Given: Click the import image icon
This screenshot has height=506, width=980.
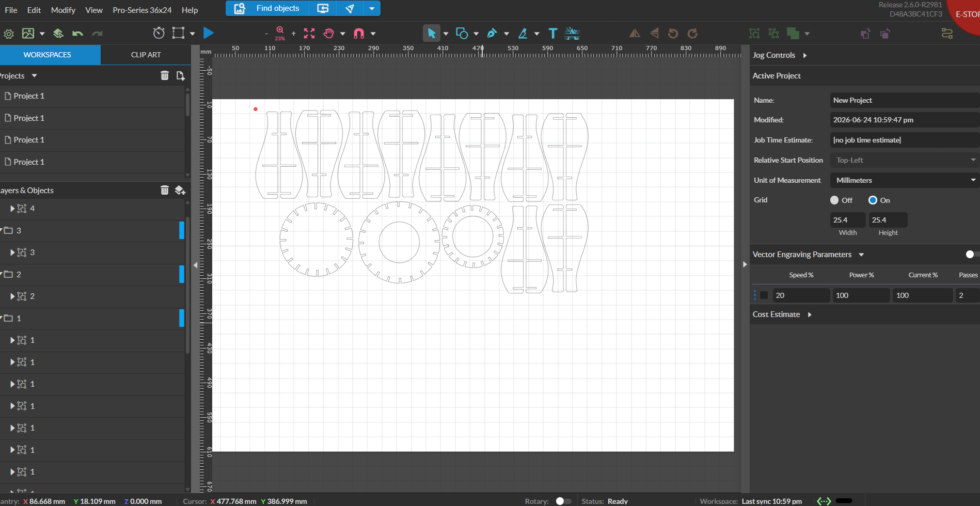Looking at the screenshot, I should pyautogui.click(x=28, y=34).
